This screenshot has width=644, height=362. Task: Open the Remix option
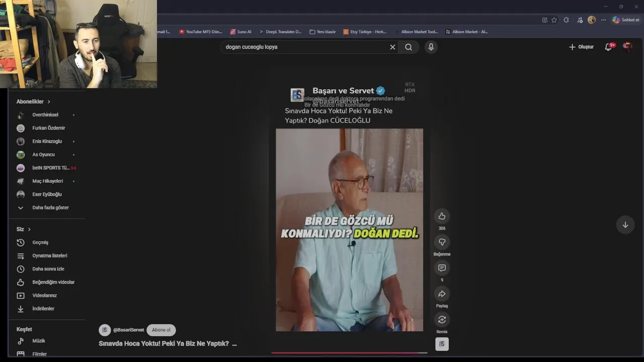pos(442,320)
